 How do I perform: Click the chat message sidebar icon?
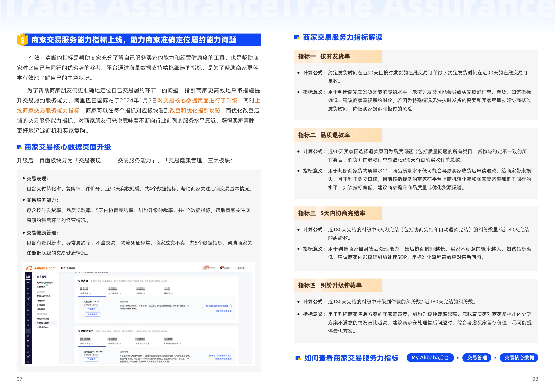coord(28,320)
